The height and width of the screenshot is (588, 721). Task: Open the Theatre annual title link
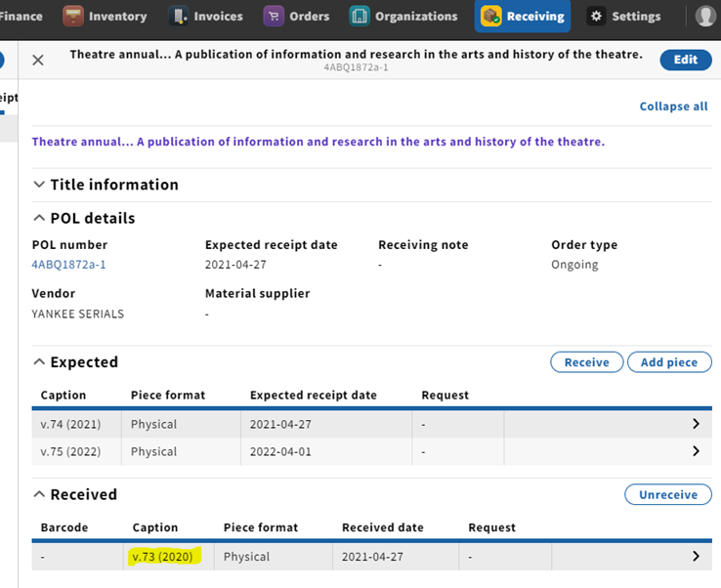[318, 142]
